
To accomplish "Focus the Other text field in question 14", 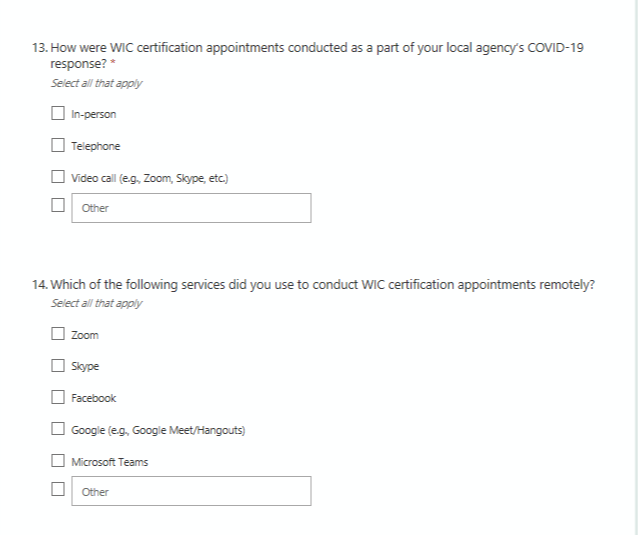I will pos(191,491).
